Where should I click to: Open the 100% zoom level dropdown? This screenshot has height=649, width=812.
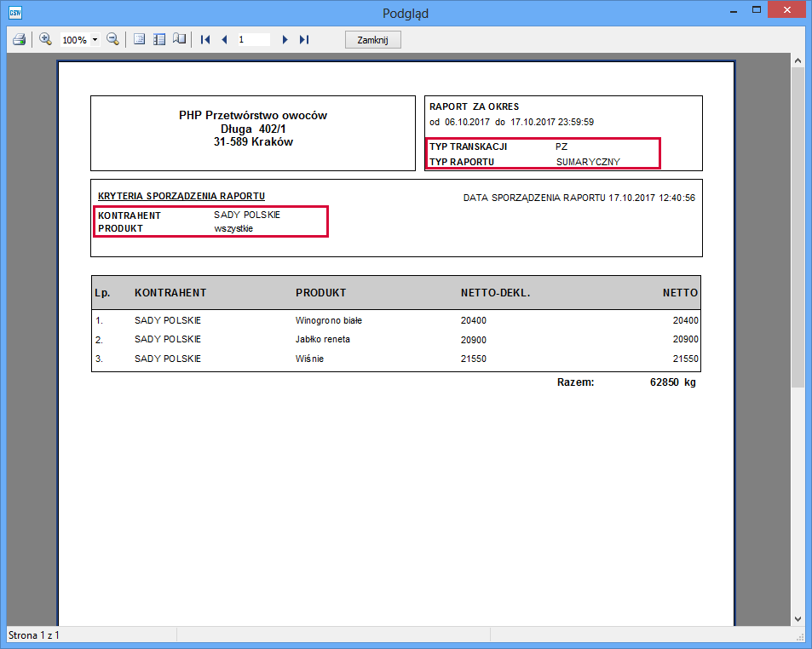coord(95,40)
